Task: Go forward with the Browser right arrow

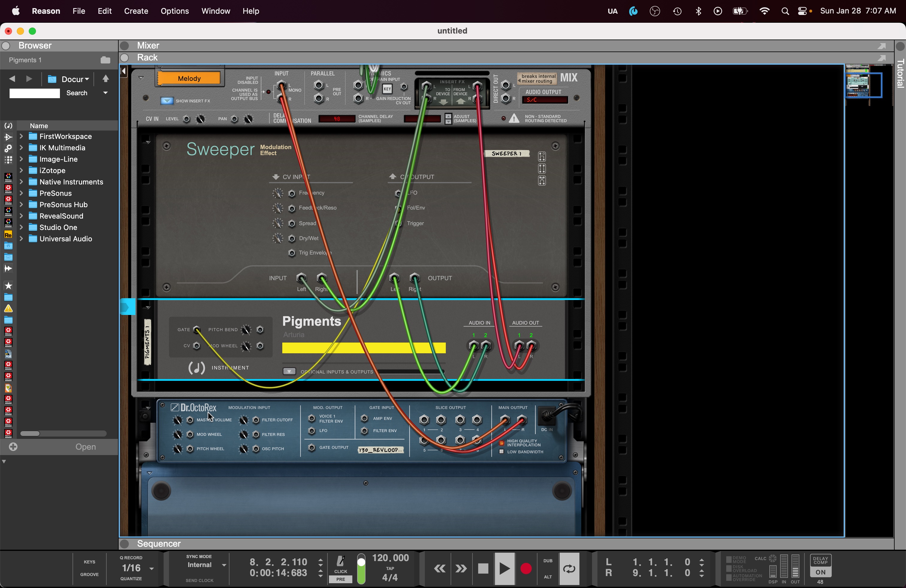Action: click(29, 79)
